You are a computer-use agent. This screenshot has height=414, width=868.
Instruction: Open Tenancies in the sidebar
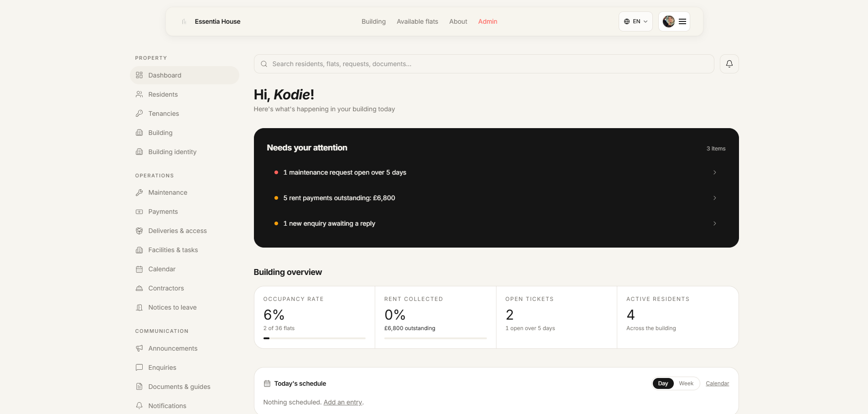[x=185, y=114]
